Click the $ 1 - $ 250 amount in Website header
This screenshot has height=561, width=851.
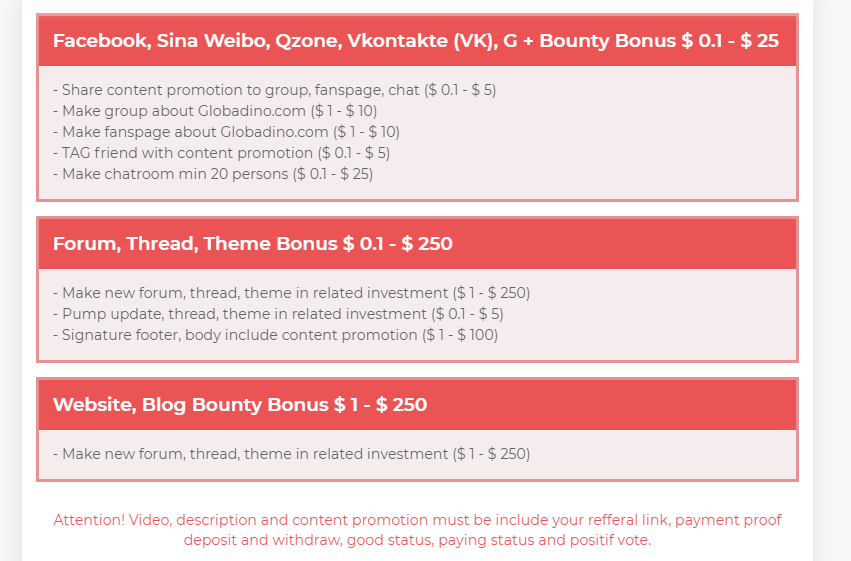click(380, 405)
